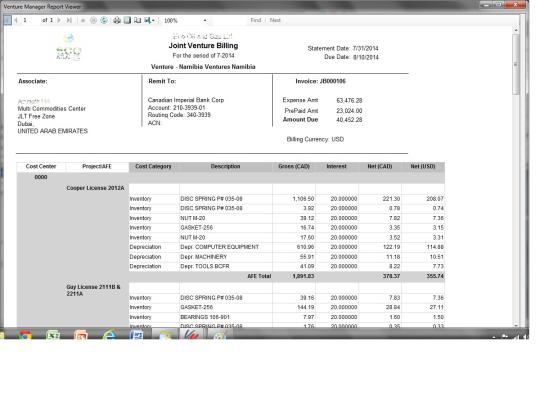This screenshot has height=405, width=540.
Task: Click the Canadian Imperial Bank Corp text
Action: coord(186,100)
